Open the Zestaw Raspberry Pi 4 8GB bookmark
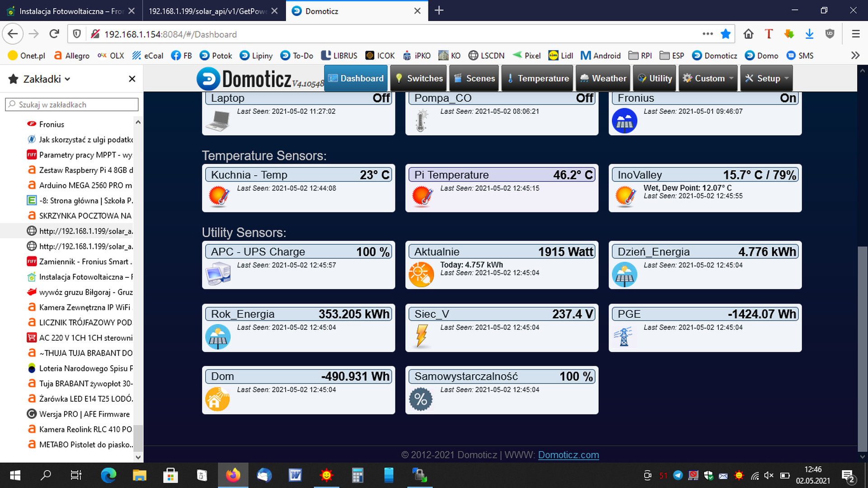 coord(80,170)
